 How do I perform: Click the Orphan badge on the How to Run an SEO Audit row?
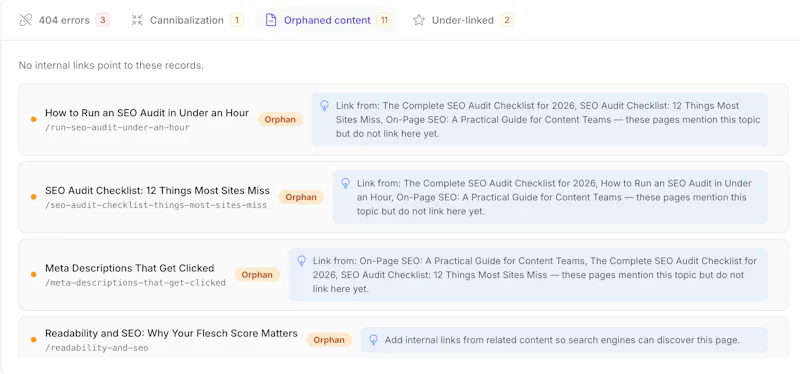click(x=280, y=119)
